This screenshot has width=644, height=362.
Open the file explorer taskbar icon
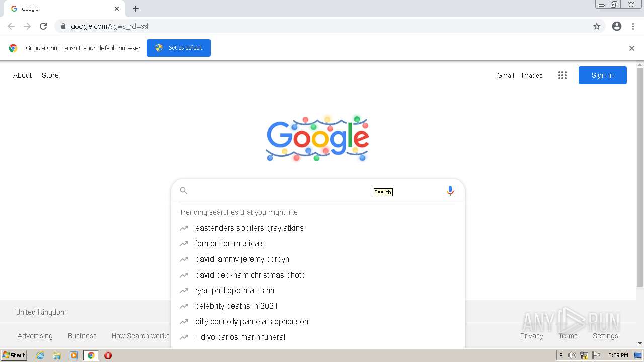57,355
